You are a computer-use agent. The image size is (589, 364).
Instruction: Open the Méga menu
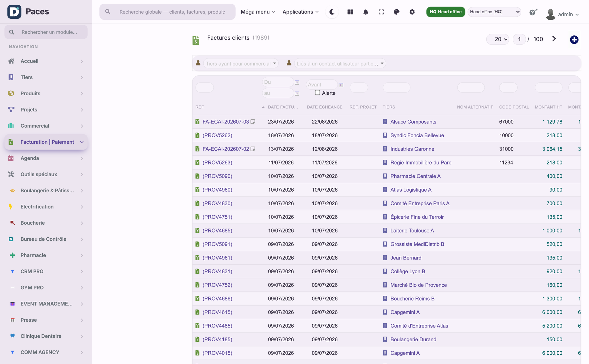pos(258,12)
